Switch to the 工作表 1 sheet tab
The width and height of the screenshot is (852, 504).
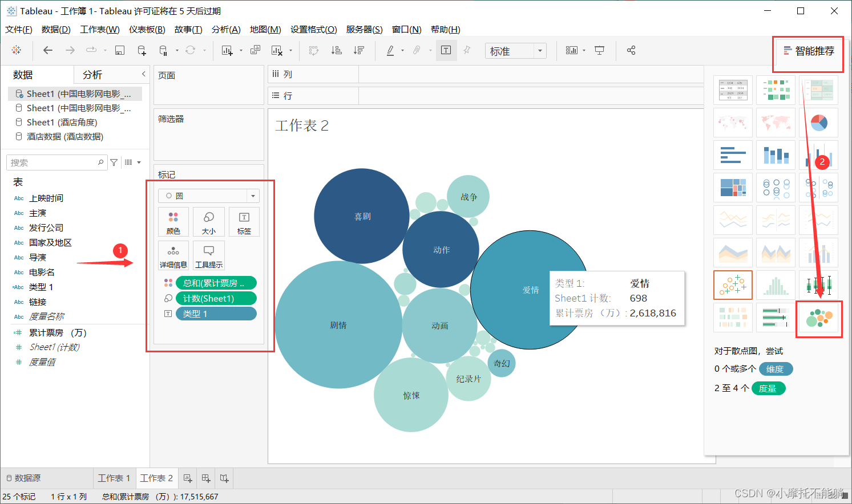114,478
